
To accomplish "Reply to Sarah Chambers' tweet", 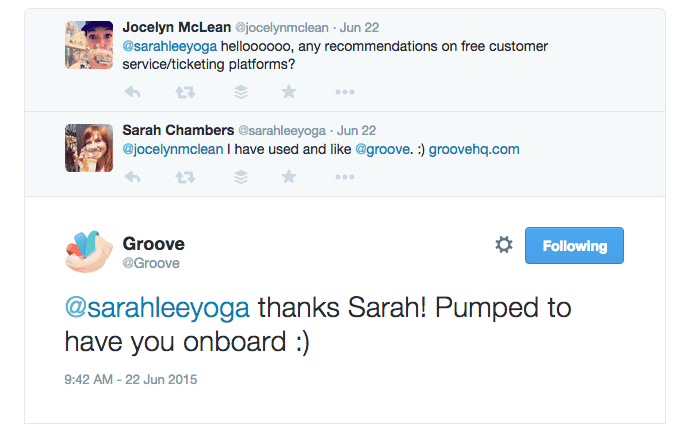I will 132,177.
